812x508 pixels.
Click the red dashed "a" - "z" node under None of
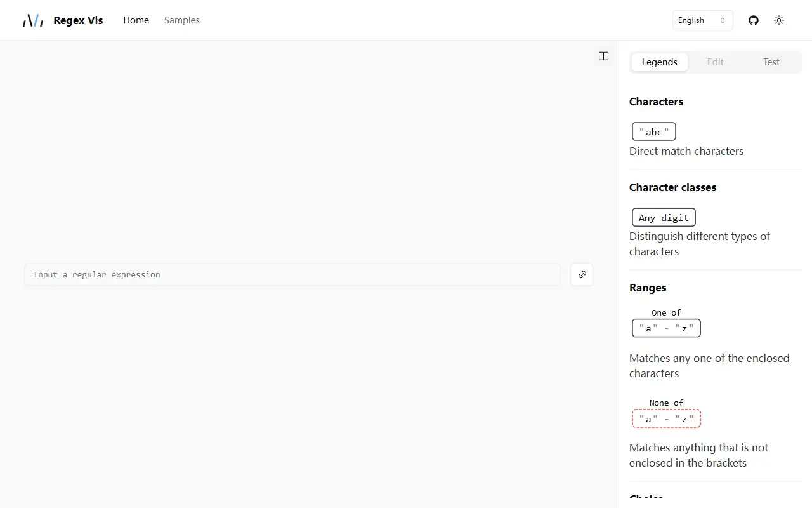point(666,419)
